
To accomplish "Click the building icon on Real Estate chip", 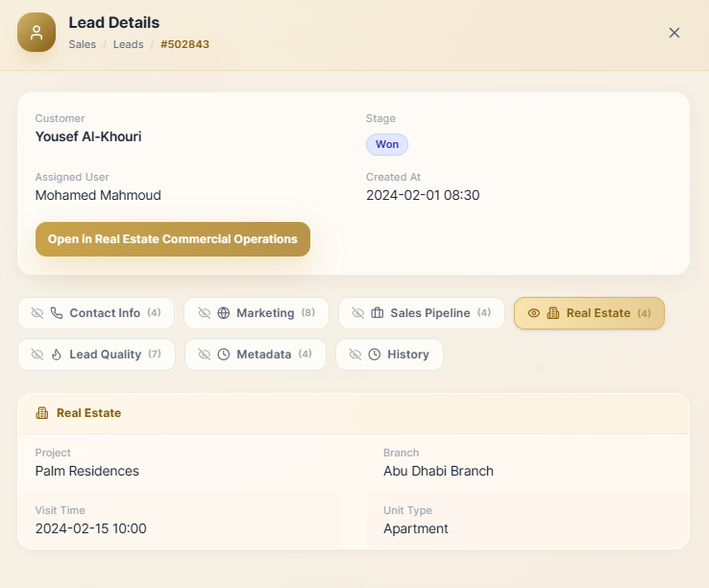I will (553, 313).
